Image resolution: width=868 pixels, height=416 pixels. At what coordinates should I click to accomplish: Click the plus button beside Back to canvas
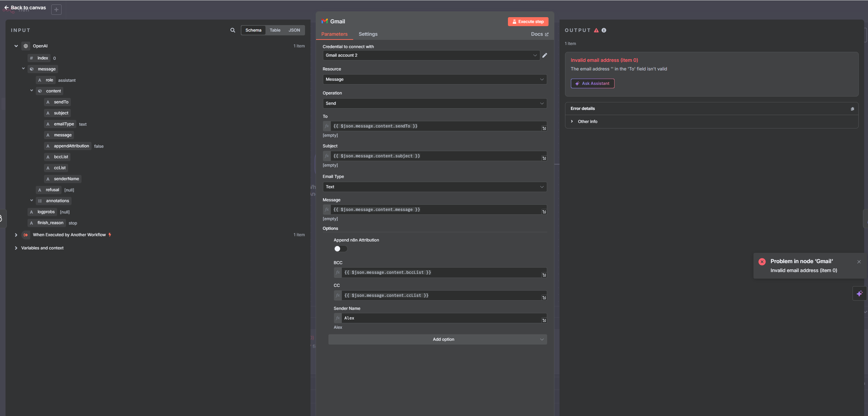pyautogui.click(x=56, y=10)
